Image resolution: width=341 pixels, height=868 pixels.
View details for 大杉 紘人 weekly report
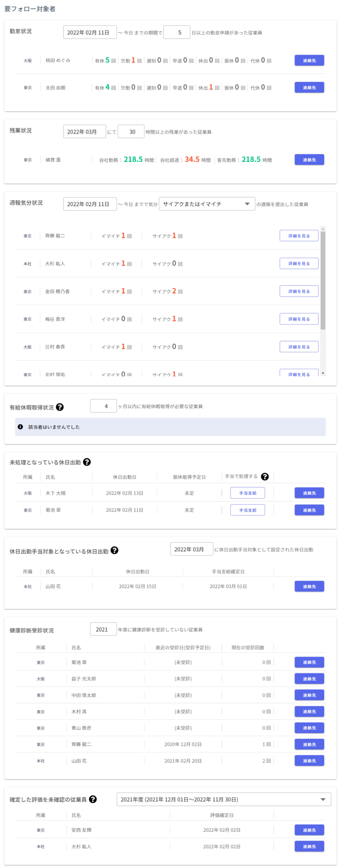pyautogui.click(x=299, y=263)
